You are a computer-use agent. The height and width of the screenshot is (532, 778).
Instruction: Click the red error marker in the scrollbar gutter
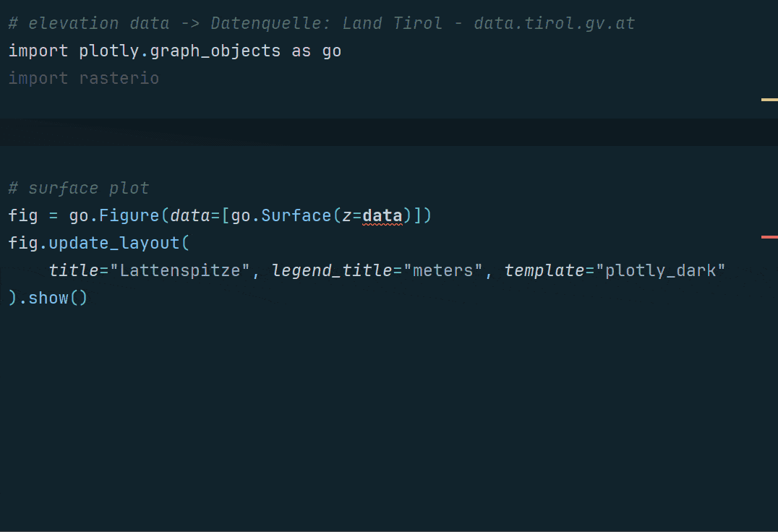pos(769,237)
